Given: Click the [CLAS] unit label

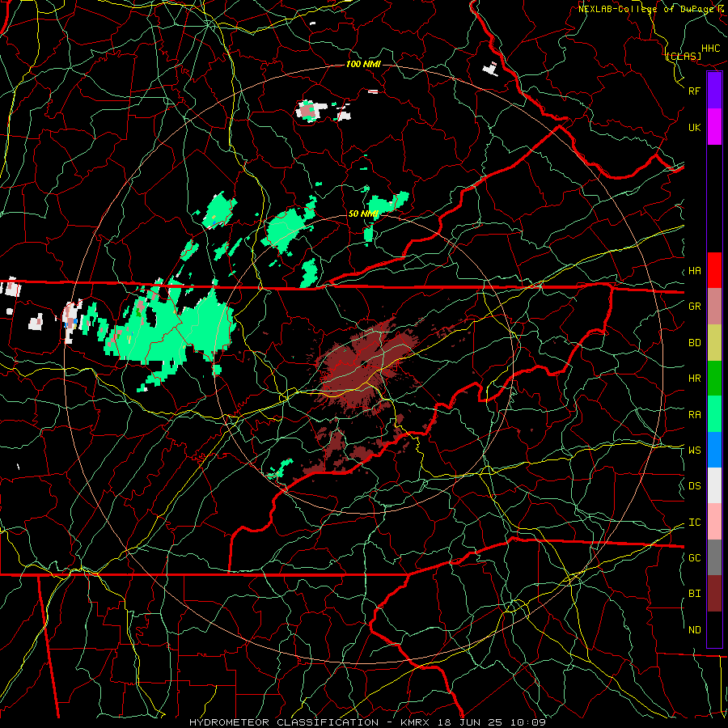Looking at the screenshot, I should (684, 56).
